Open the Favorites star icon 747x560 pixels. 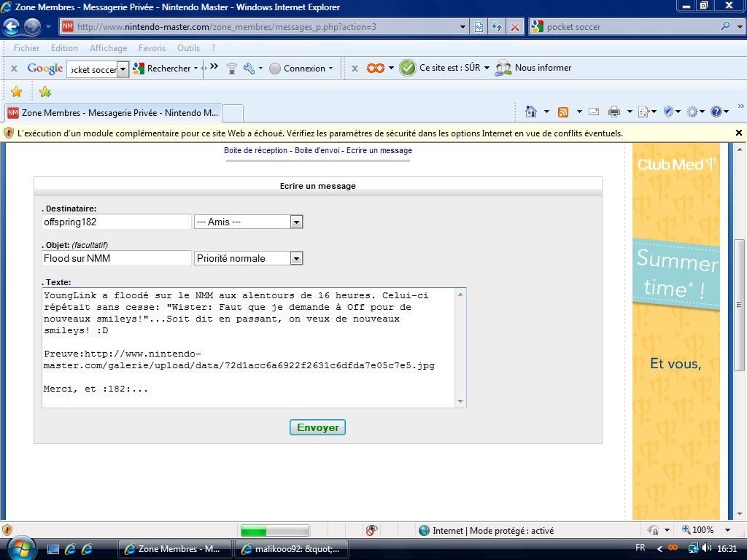pyautogui.click(x=16, y=91)
